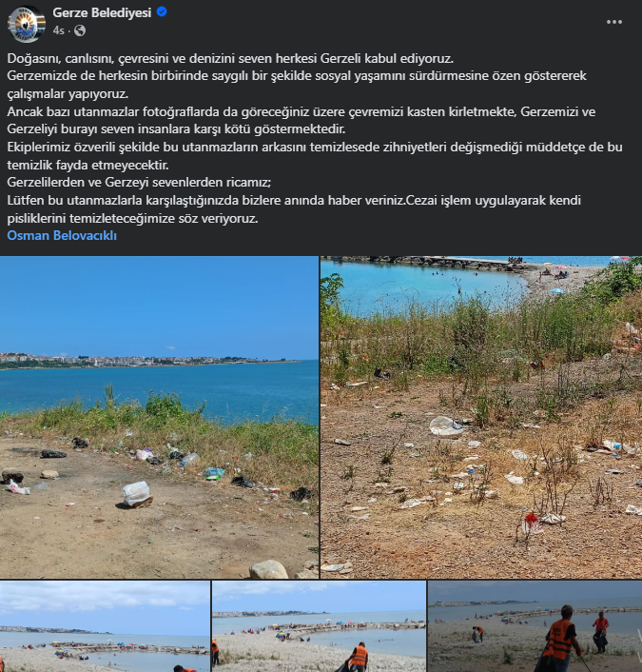Screen dimensions: 642x672
Task: Open the bottom-left beach panorama photo
Action: tap(105, 626)
